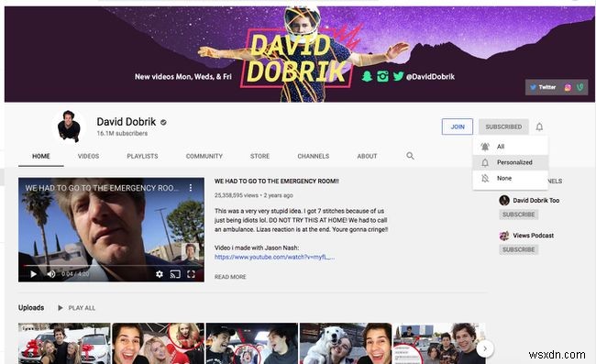Open the ABOUT tab
Image resolution: width=596 pixels, height=364 pixels.
367,156
